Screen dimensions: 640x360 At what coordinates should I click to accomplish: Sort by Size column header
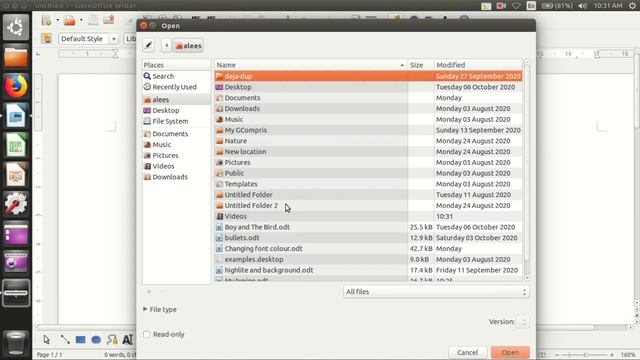click(420, 65)
